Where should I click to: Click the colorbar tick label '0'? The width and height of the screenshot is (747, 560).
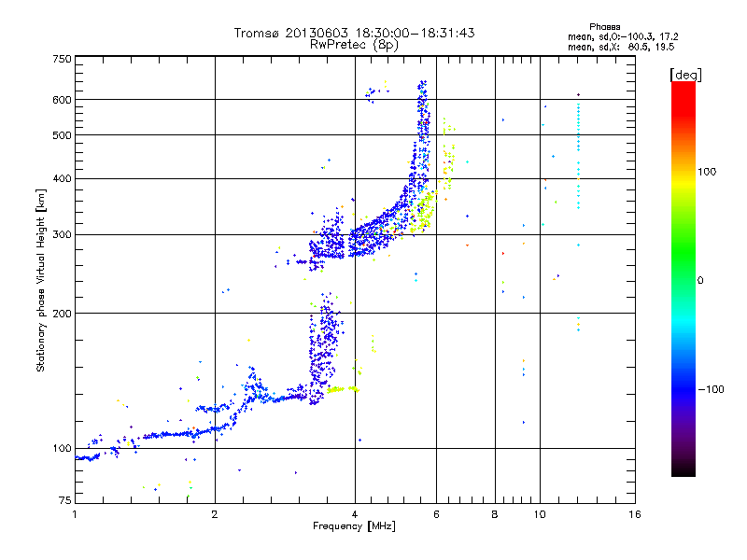point(700,280)
